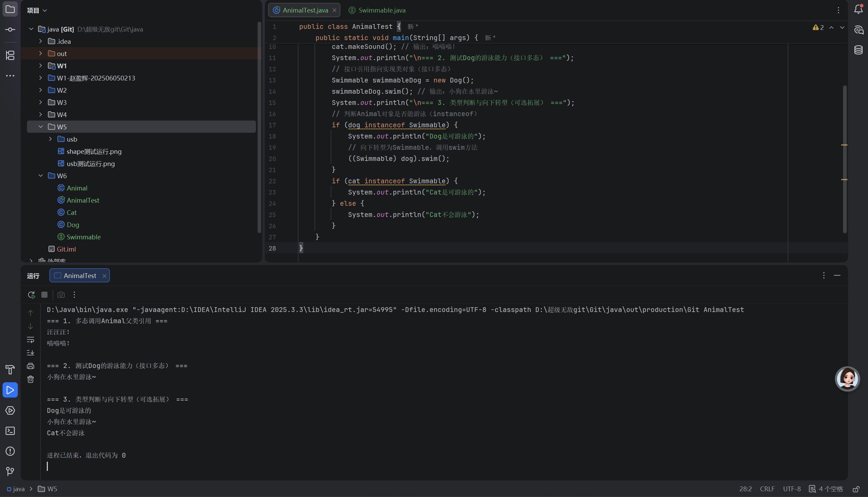The height and width of the screenshot is (497, 868).
Task: Open the Terminal tool window icon
Action: click(x=10, y=431)
